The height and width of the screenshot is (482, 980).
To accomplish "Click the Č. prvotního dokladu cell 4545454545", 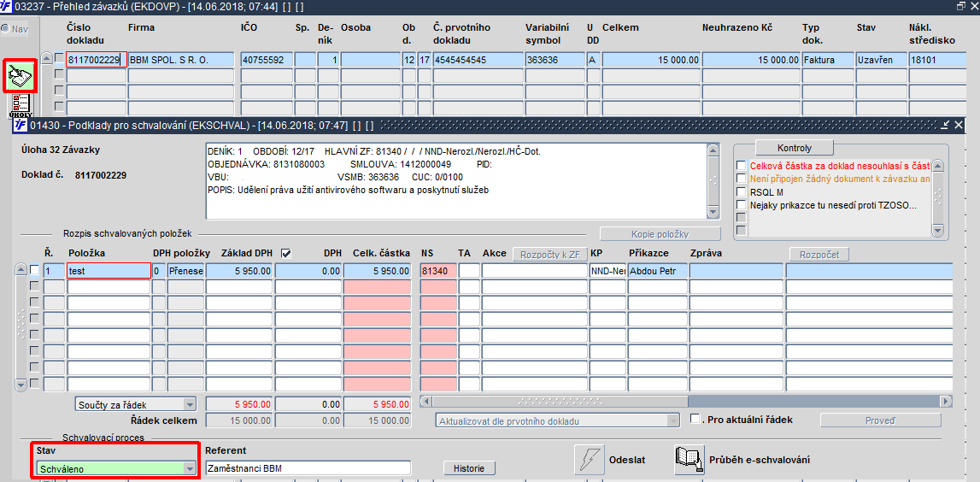I will 478,60.
